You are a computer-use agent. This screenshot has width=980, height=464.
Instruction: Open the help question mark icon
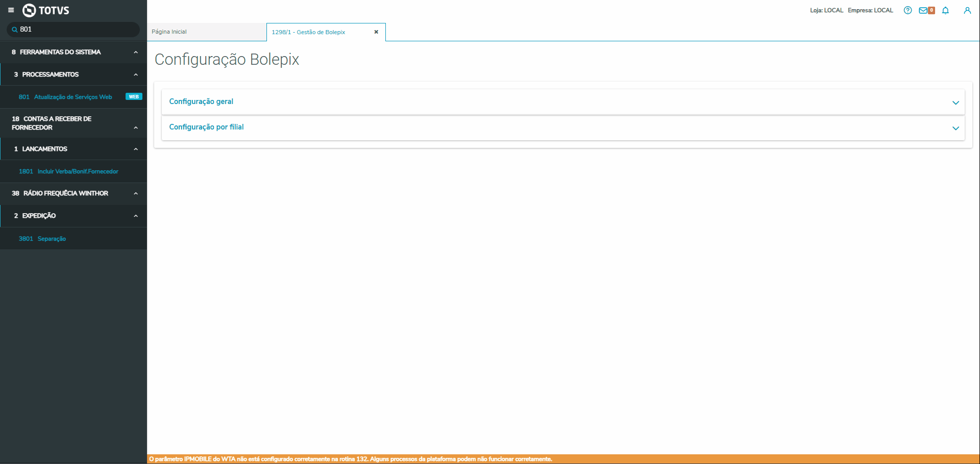click(x=908, y=10)
